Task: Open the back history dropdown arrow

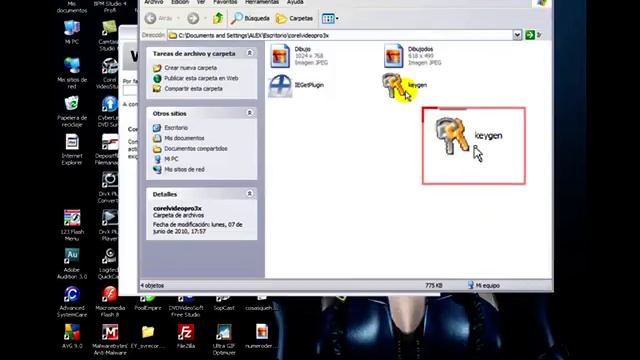Action: click(178, 18)
